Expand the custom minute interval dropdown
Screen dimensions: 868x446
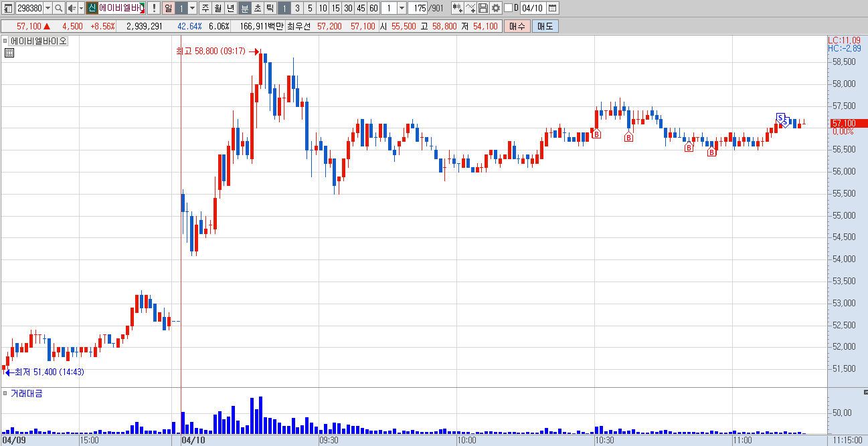point(402,8)
